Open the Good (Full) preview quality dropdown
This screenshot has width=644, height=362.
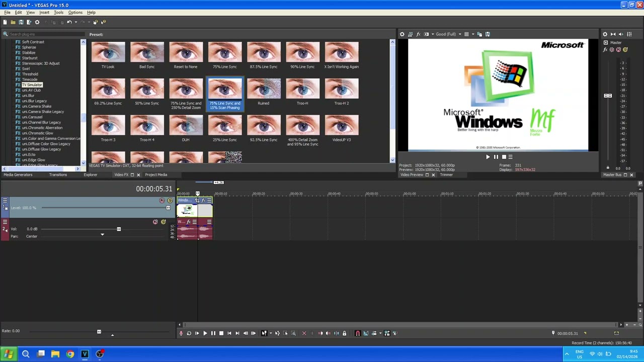[448, 34]
